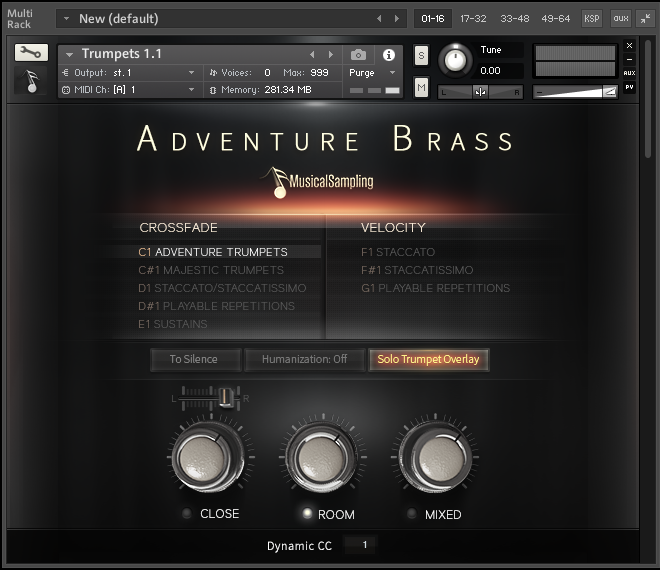Toggle the To Silence option
This screenshot has height=570, width=660.
click(x=196, y=360)
